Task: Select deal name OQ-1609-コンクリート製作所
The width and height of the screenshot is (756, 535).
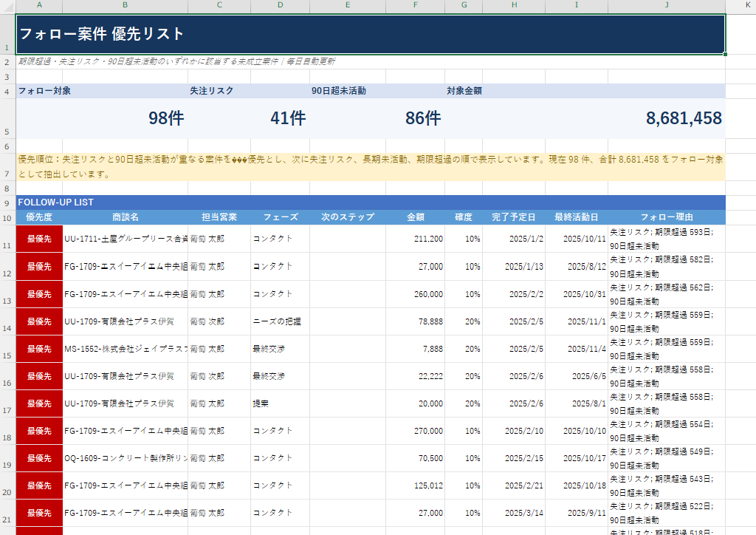Action: click(125, 458)
